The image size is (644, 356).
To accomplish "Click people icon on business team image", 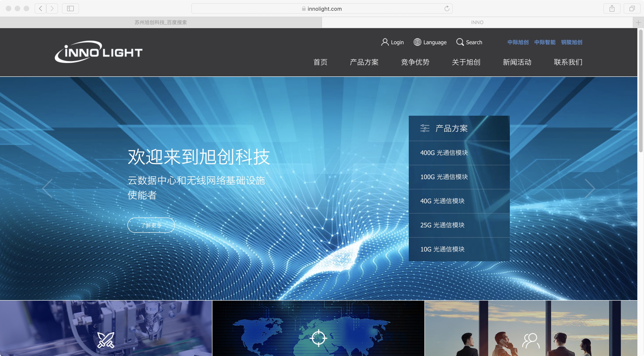I will [531, 341].
